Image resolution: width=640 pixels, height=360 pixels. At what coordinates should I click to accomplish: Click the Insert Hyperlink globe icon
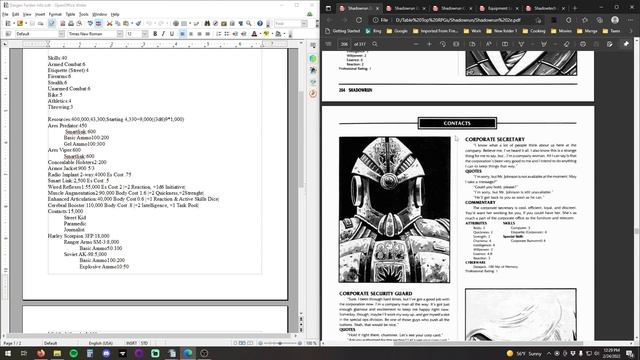pos(176,24)
